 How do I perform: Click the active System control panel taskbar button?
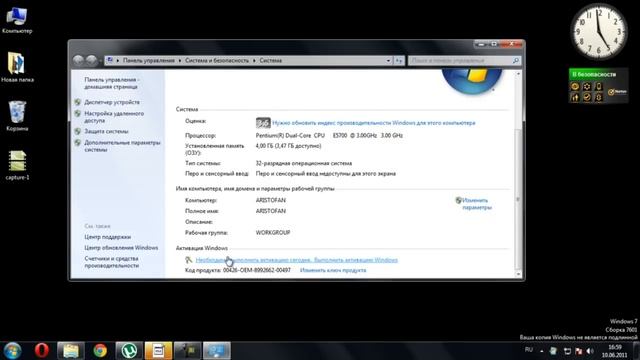(217, 351)
